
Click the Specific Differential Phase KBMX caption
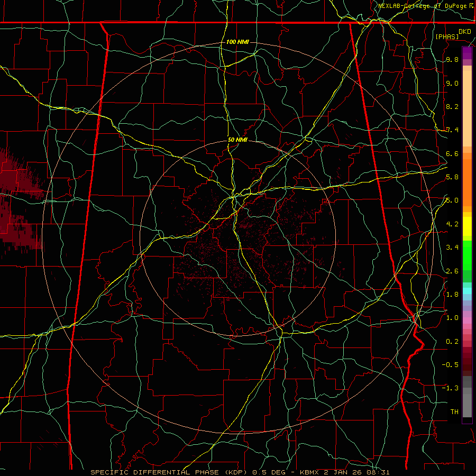tap(240, 472)
